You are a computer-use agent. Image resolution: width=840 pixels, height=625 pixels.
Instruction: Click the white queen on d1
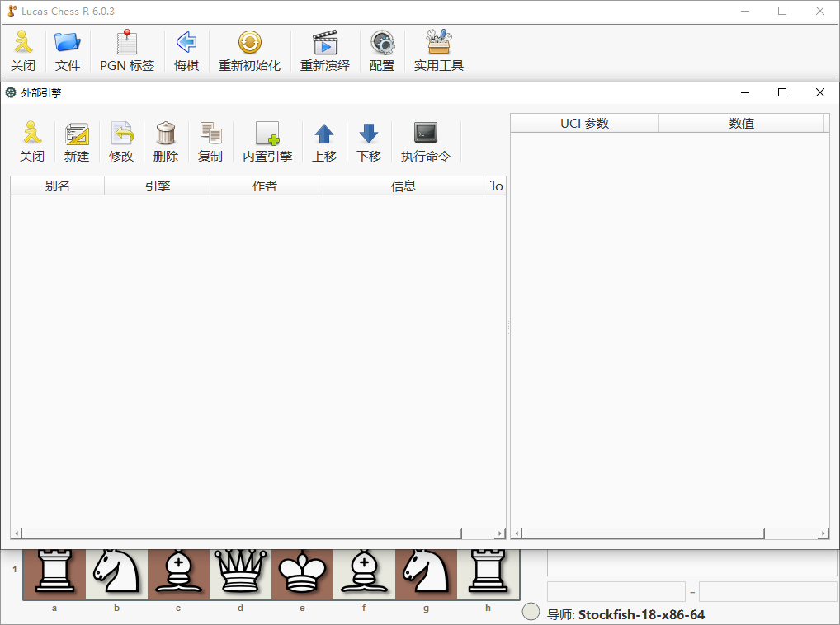241,572
